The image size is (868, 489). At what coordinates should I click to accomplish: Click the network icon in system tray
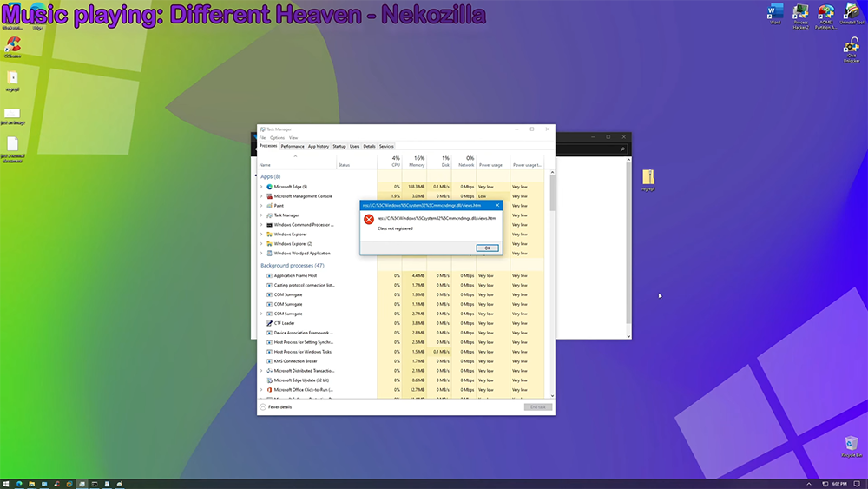825,484
